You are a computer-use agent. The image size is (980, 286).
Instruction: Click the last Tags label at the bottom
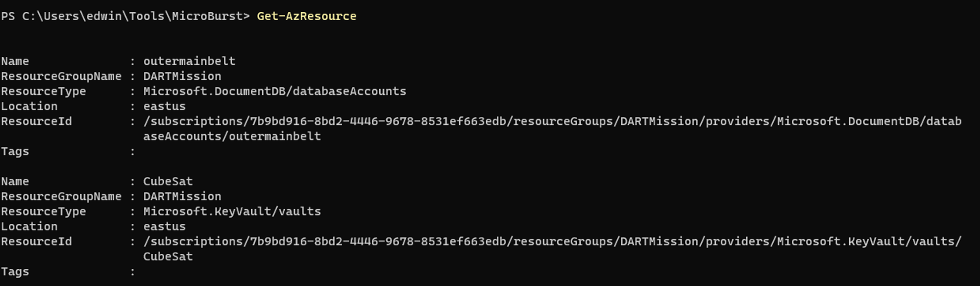click(15, 272)
